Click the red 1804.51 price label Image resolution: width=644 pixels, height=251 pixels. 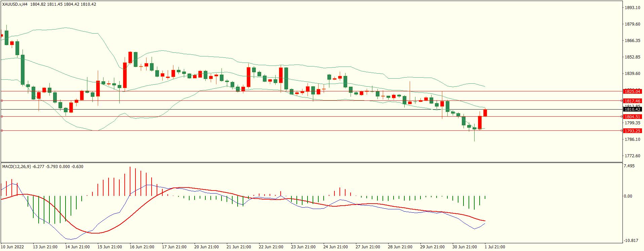[632, 117]
